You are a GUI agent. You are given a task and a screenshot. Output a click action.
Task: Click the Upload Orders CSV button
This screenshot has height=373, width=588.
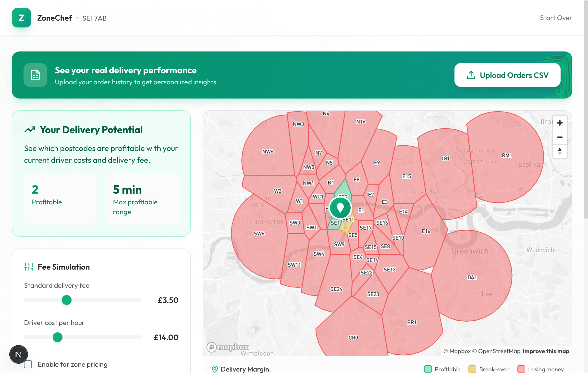[x=507, y=75]
